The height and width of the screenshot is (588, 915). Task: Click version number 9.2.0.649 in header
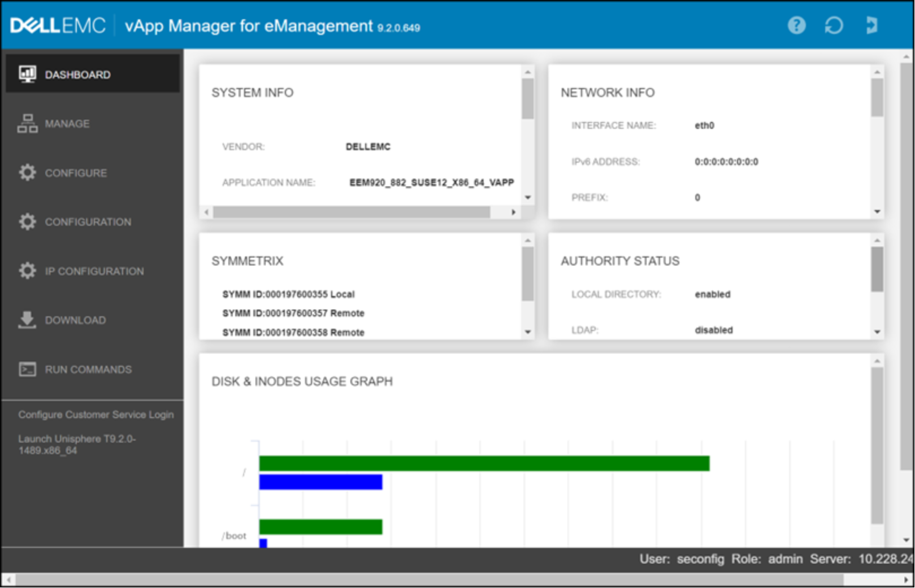coord(398,28)
